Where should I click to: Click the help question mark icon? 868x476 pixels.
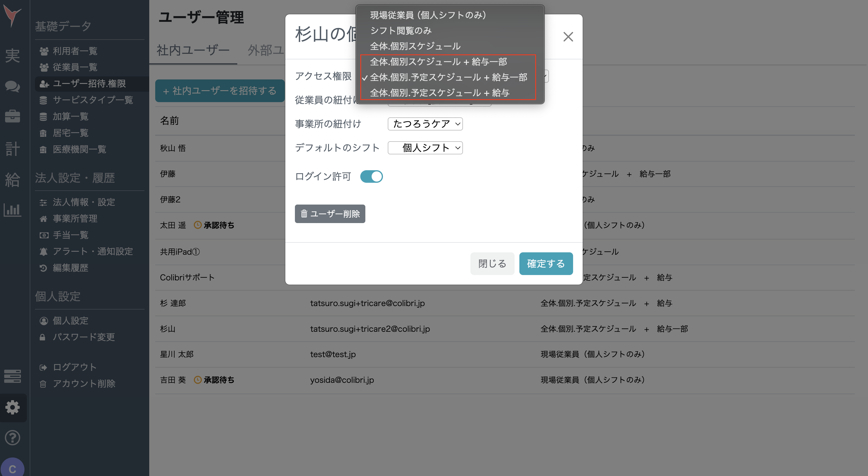[x=13, y=437]
